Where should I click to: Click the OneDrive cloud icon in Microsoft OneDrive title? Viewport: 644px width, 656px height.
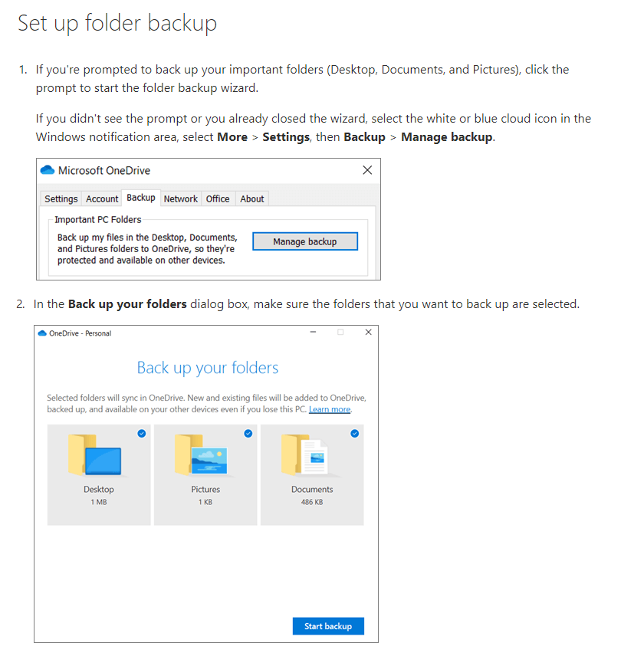tap(48, 170)
